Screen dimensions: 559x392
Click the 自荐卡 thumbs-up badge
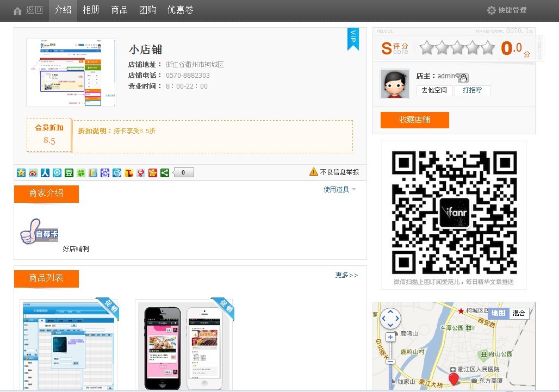[39, 231]
